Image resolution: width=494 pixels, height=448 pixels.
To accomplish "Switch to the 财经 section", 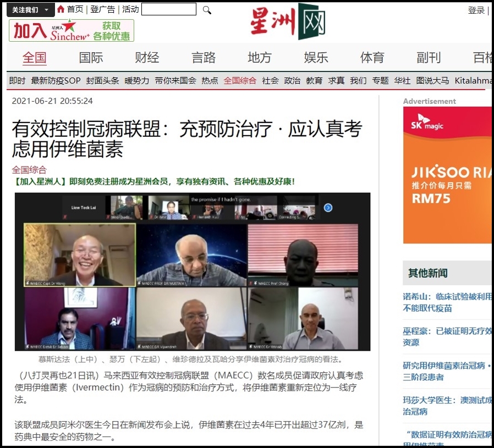I will click(x=147, y=58).
